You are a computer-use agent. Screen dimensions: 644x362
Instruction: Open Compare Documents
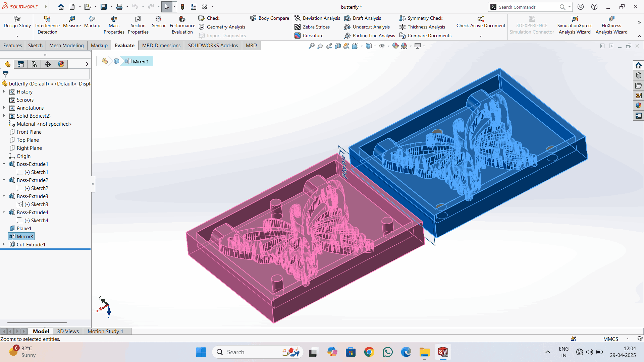(425, 36)
